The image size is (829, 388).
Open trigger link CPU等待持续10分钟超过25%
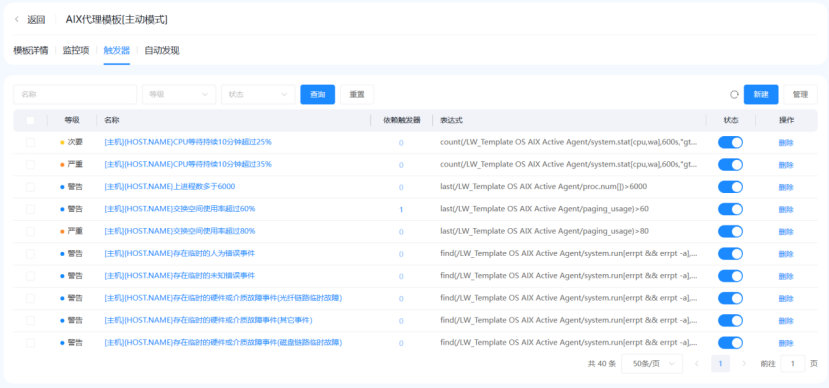tap(188, 142)
